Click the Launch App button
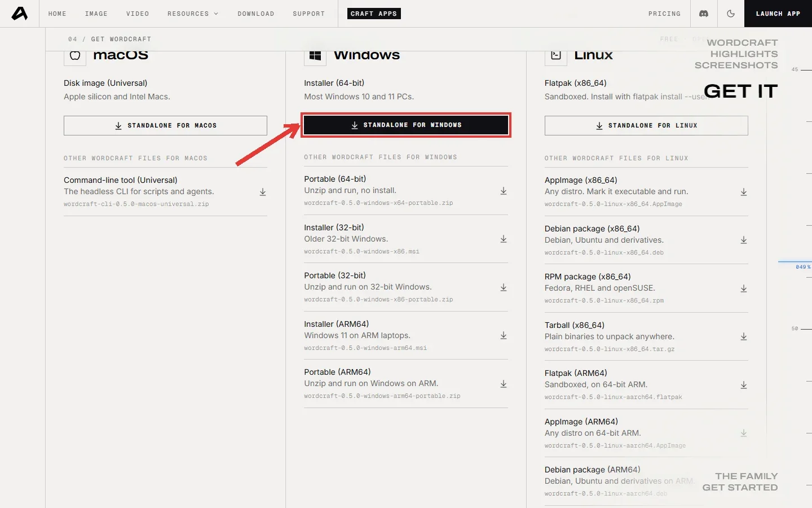 point(778,14)
